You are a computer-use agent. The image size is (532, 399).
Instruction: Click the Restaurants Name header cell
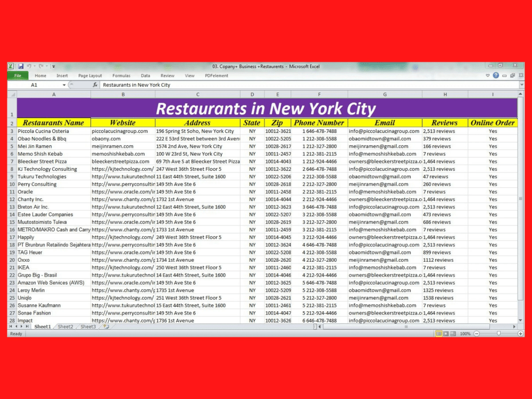[54, 123]
